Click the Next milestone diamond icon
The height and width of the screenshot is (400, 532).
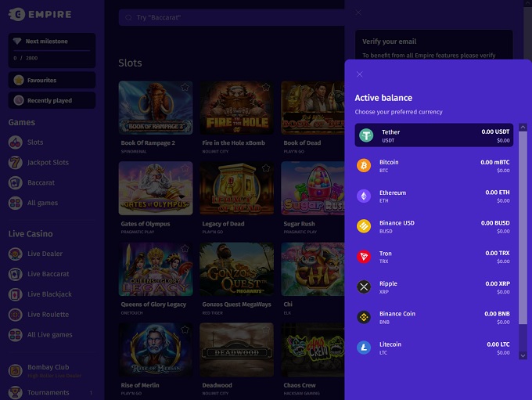click(x=17, y=41)
